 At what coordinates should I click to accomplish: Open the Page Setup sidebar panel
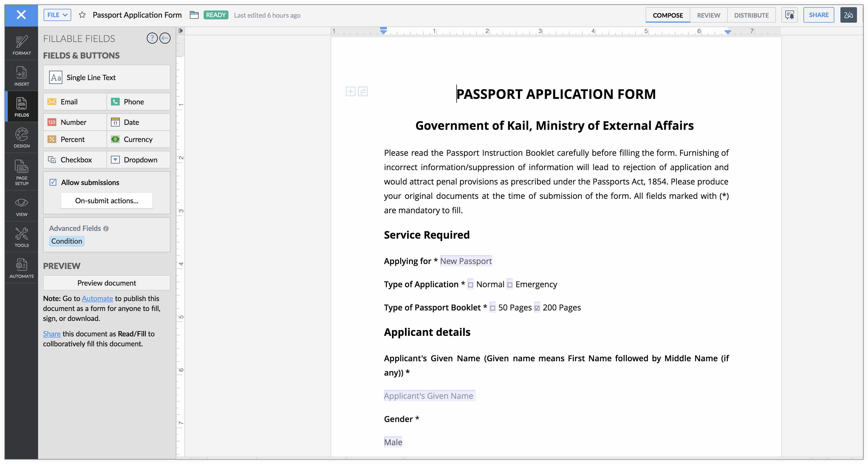click(x=22, y=172)
